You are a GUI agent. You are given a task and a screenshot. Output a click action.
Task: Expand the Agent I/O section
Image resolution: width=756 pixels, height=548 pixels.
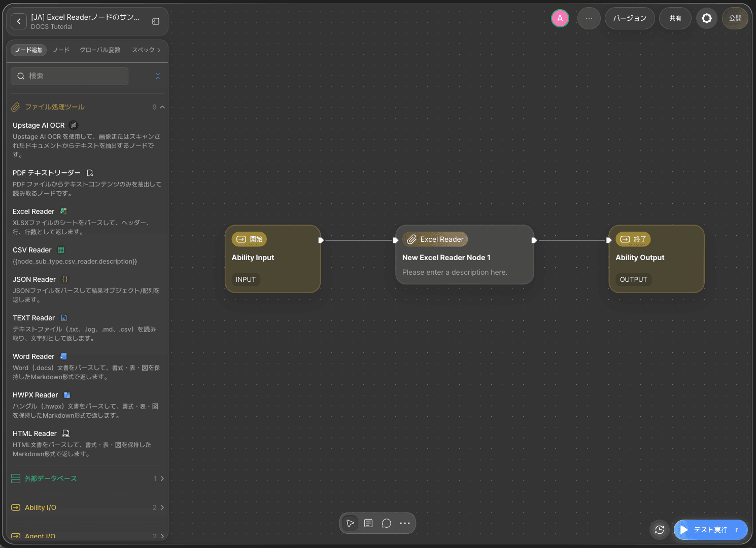pos(88,536)
